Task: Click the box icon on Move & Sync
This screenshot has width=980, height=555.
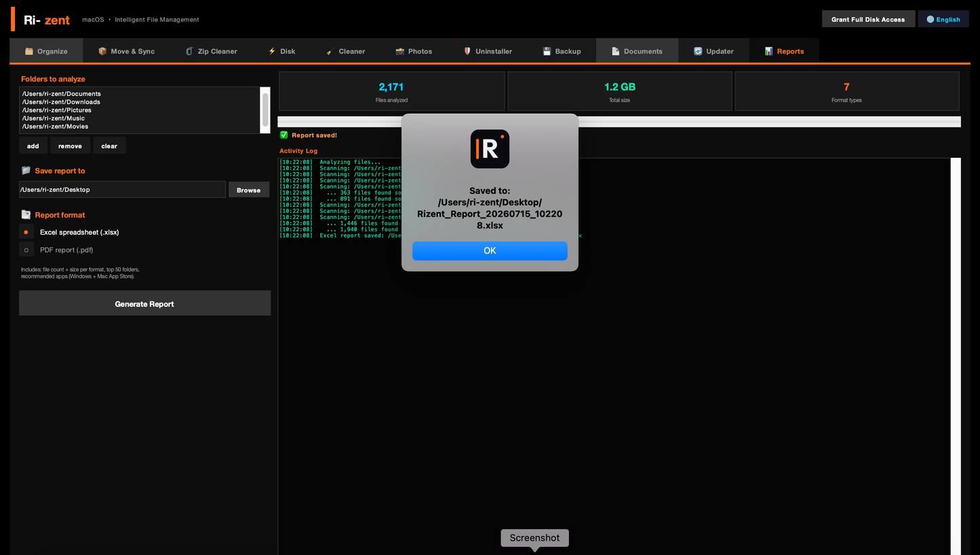Action: click(102, 52)
